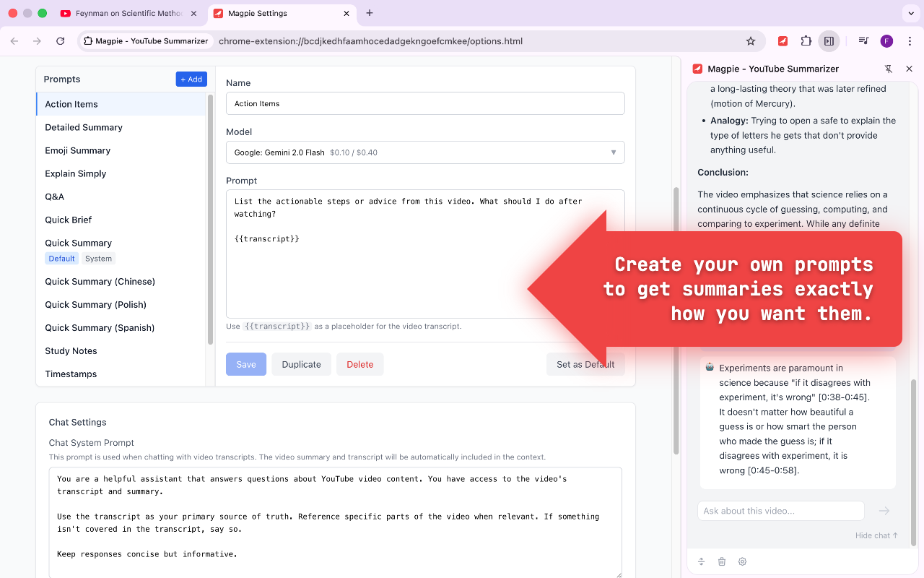
Task: Open a new browser tab
Action: tap(370, 13)
